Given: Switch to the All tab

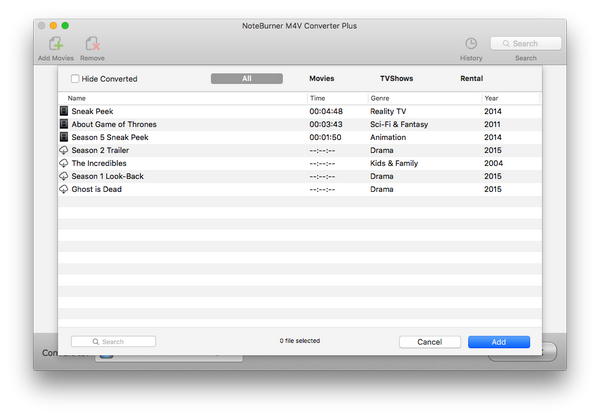Looking at the screenshot, I should [x=247, y=78].
